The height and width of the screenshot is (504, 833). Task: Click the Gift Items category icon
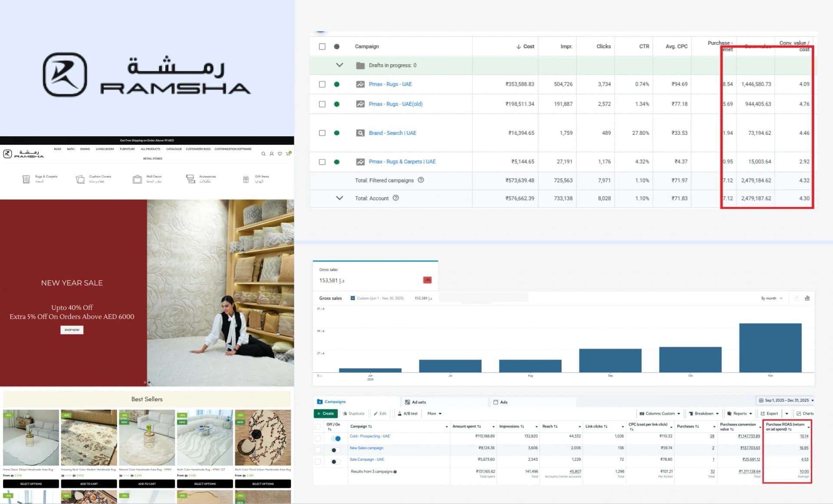click(246, 179)
